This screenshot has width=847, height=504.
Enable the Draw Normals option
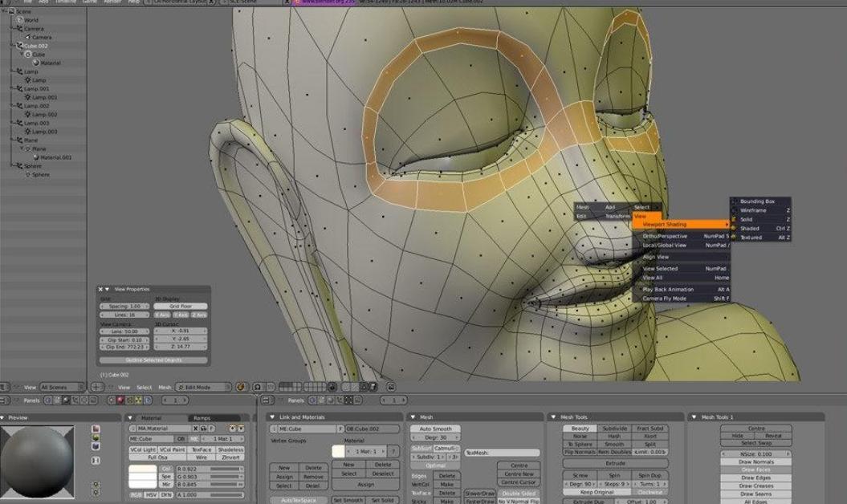coord(755,462)
